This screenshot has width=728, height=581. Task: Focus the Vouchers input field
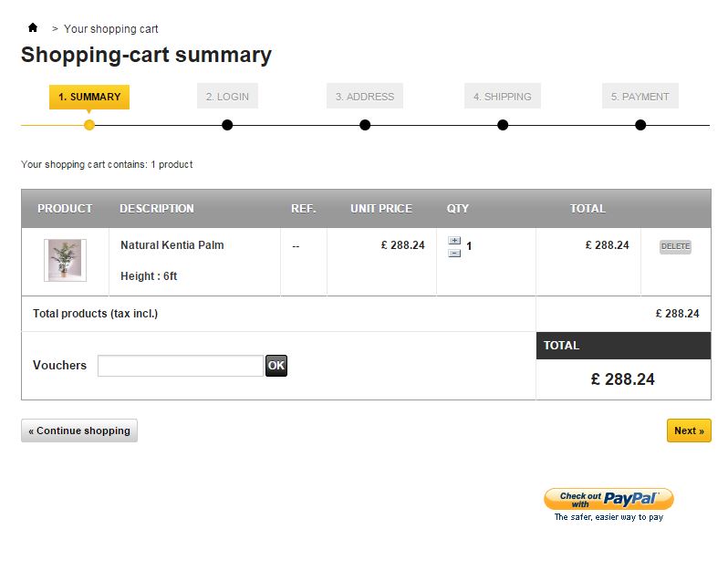pyautogui.click(x=180, y=366)
